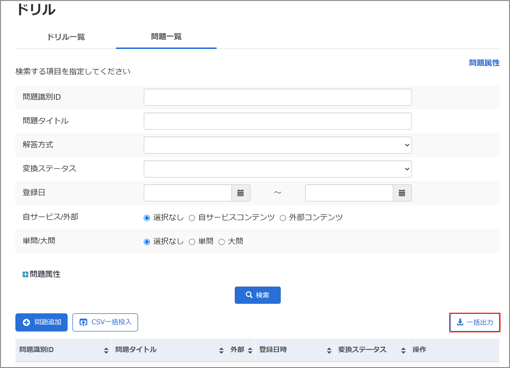The height and width of the screenshot is (368, 510).
Task: Open the 解答方式 dropdown
Action: click(x=278, y=145)
